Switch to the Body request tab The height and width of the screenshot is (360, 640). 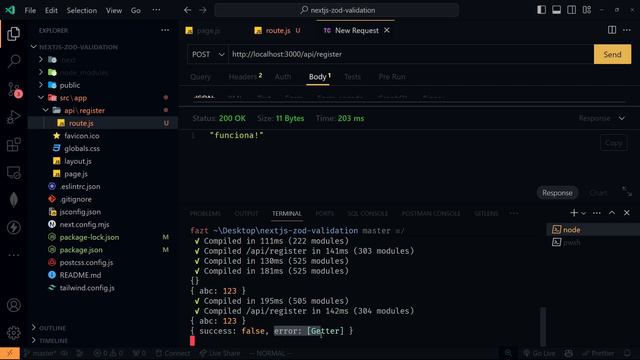(x=319, y=77)
